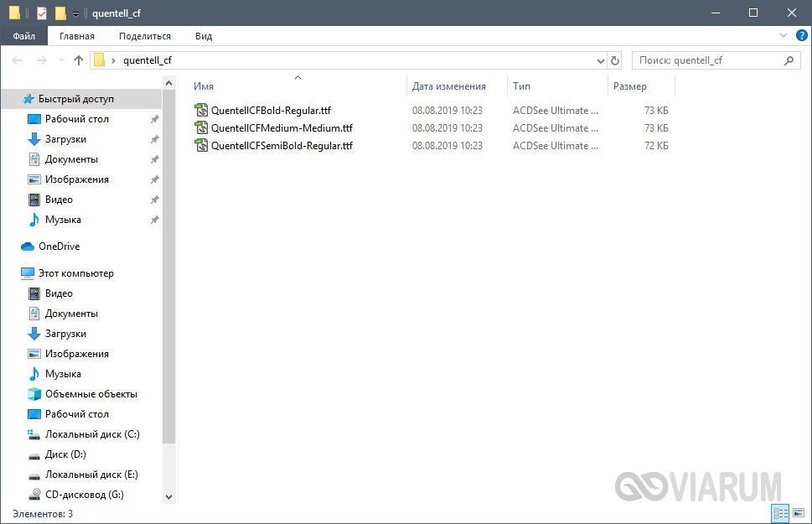This screenshot has height=524, width=812.
Task: Click the pin icon next to Музыка
Action: 154,220
